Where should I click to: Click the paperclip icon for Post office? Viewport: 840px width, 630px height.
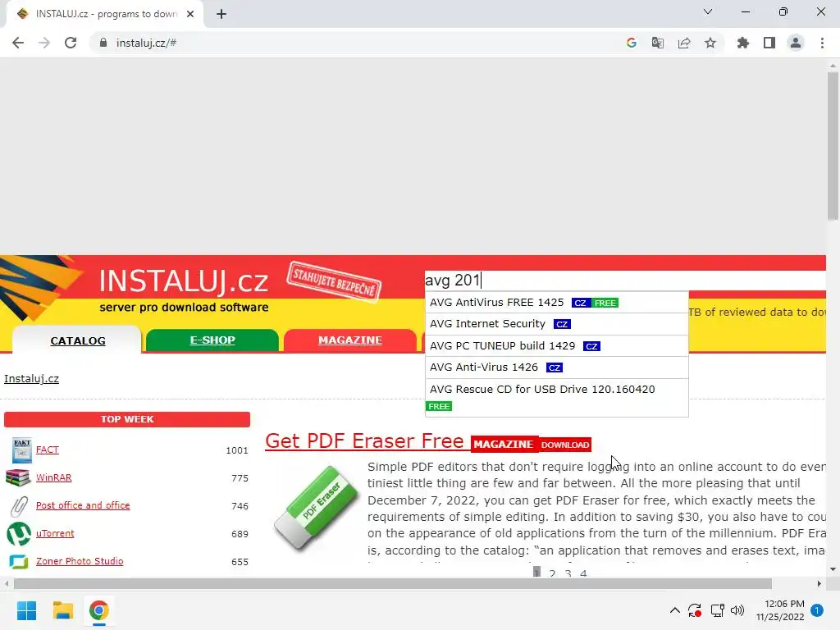pos(20,505)
